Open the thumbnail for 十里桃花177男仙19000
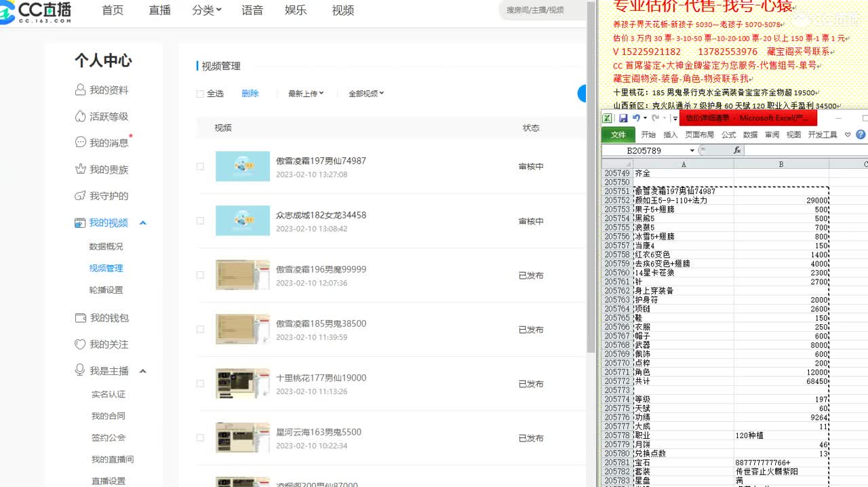Viewport: 868px width, 487px height. [243, 383]
